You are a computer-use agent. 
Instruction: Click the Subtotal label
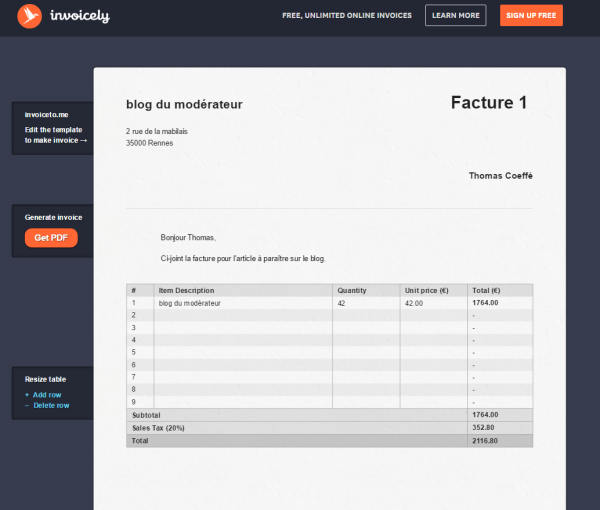coord(146,415)
